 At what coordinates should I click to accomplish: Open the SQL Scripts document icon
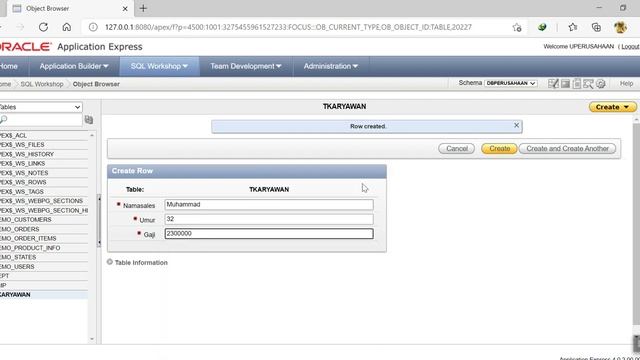577,84
